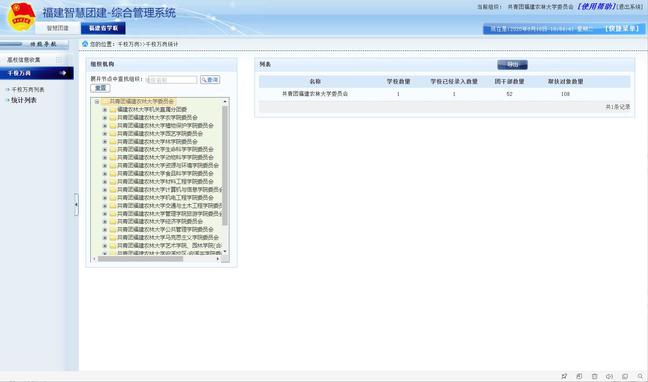Click the magnifier icon in bottom-right status bar
648x382 pixels.
(x=640, y=376)
